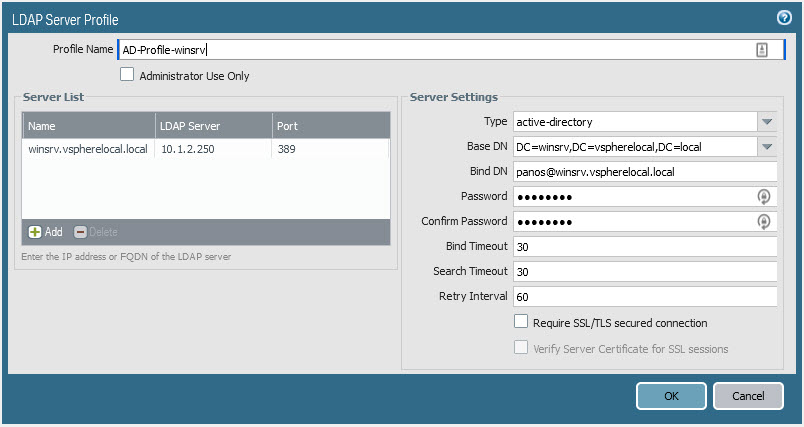Click the Confirm Password field icon
Screen dimensions: 804x427
(x=764, y=222)
